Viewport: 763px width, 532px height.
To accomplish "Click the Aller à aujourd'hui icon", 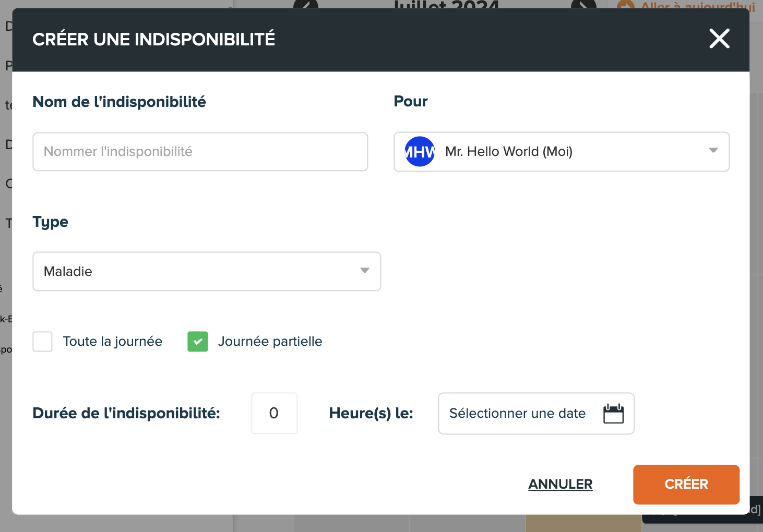I will (x=625, y=5).
